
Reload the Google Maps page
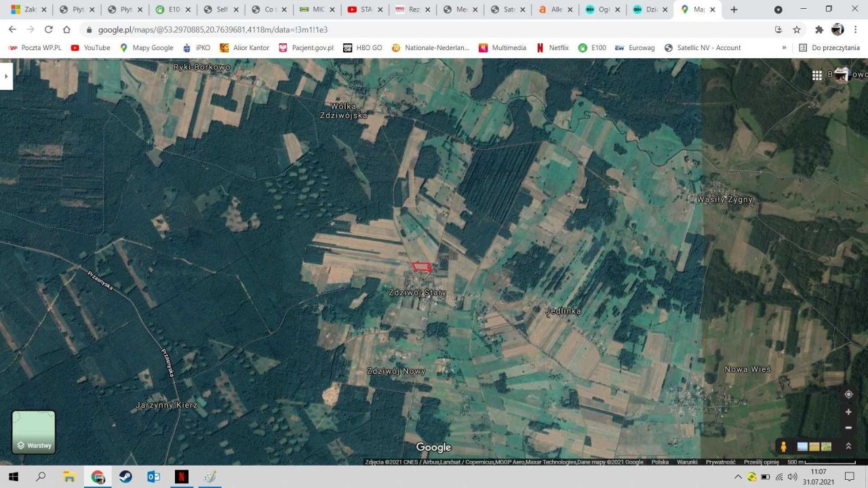tap(48, 30)
